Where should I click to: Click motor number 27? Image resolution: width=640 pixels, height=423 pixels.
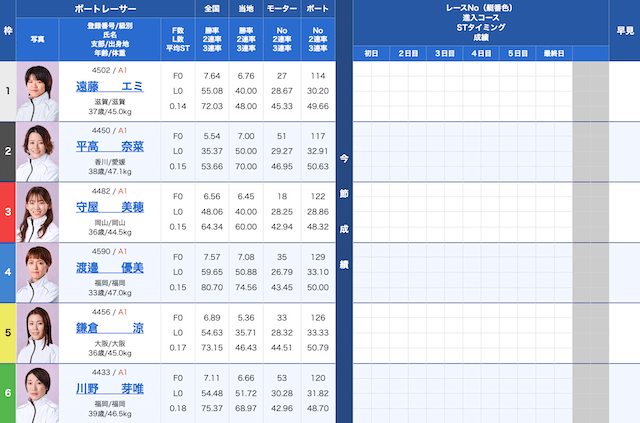point(282,76)
